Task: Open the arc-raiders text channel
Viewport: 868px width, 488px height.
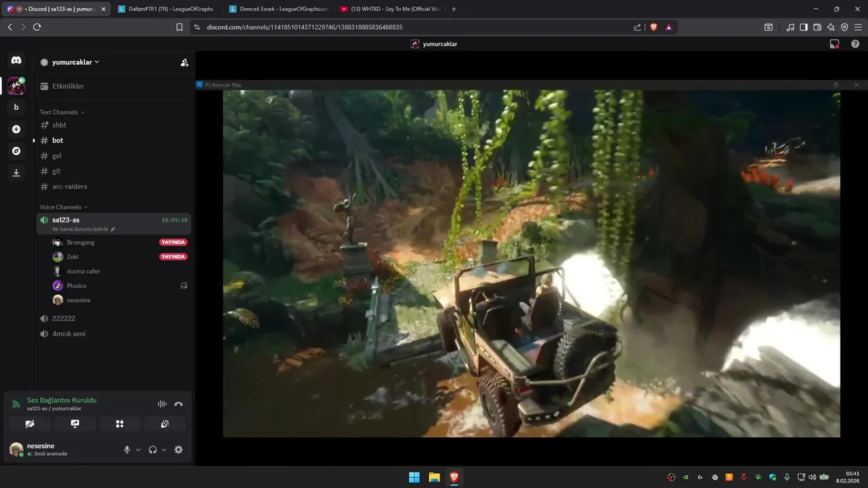Action: (114, 186)
